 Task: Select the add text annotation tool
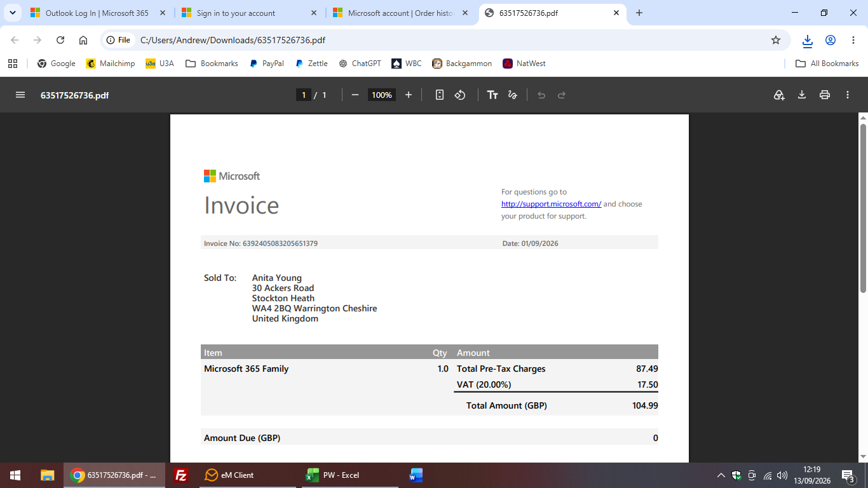[x=492, y=95]
